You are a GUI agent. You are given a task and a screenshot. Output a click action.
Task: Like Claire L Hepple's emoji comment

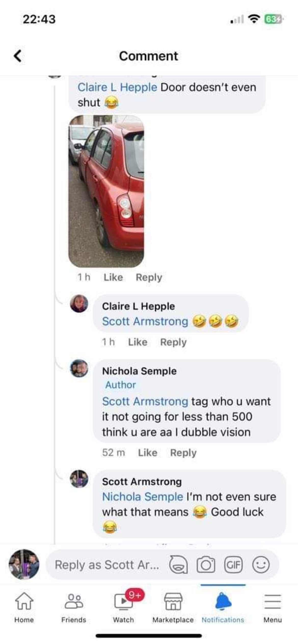pos(138,342)
